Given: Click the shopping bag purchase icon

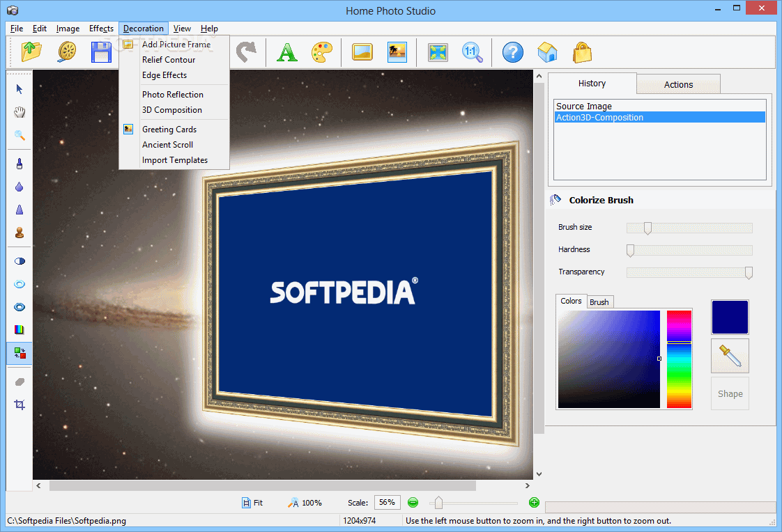Looking at the screenshot, I should pos(582,52).
